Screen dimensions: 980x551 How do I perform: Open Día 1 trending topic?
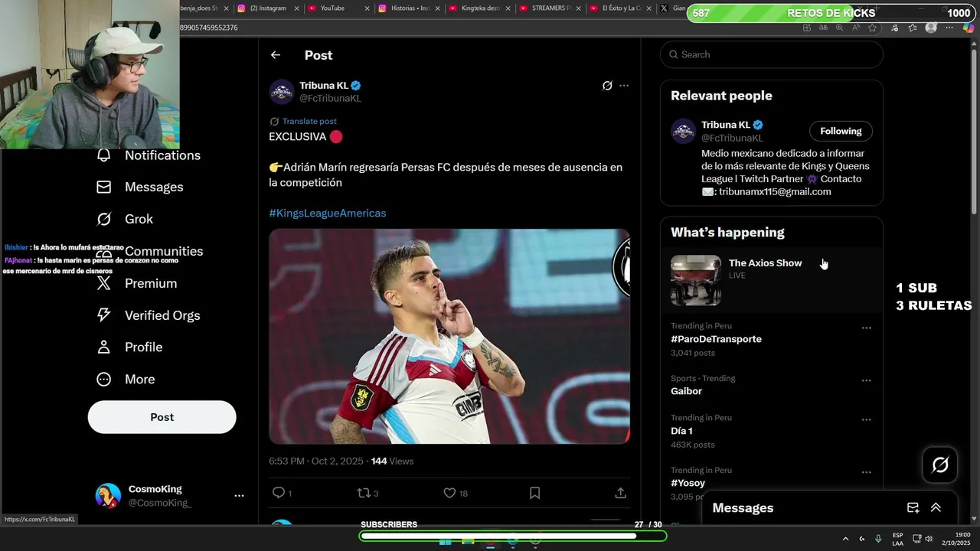pos(681,431)
